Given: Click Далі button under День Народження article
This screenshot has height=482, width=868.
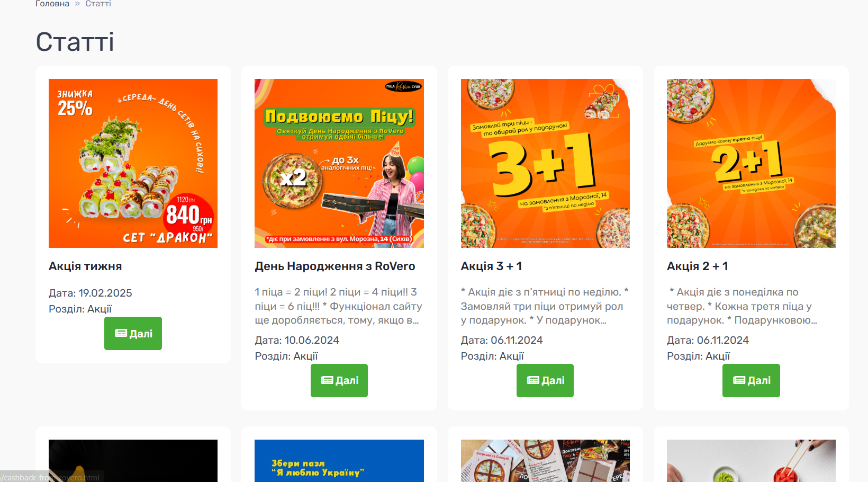Looking at the screenshot, I should [339, 380].
